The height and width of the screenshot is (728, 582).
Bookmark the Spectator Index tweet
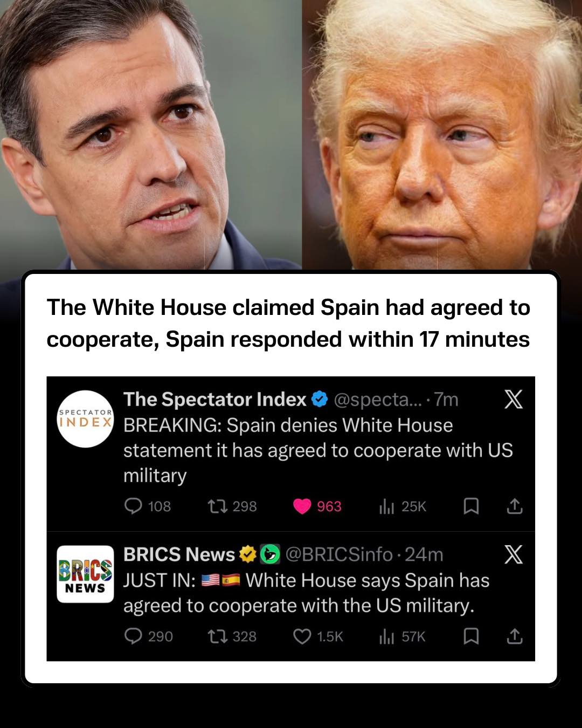click(x=471, y=506)
